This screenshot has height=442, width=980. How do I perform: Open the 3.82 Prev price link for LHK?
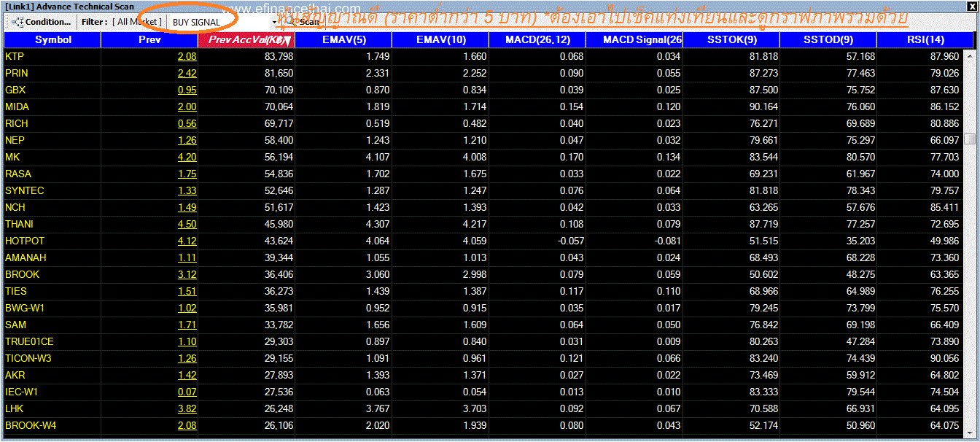[x=187, y=408]
